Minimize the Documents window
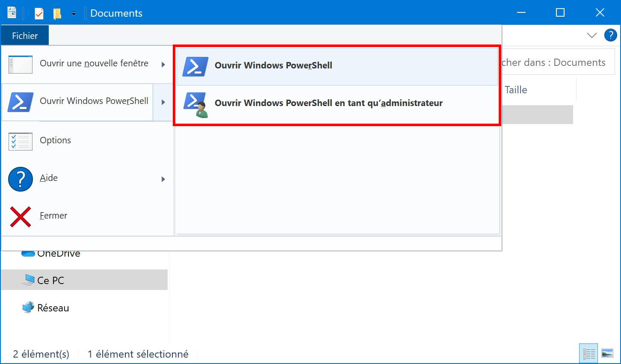This screenshot has width=621, height=364. coord(521,13)
